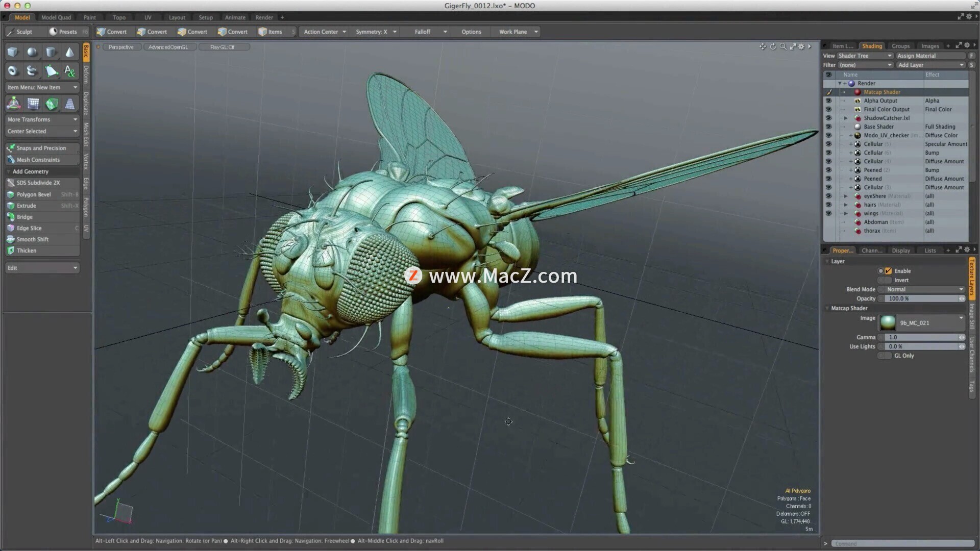The height and width of the screenshot is (551, 980).
Task: Select the Cylinder primitive tool icon
Action: [x=51, y=52]
